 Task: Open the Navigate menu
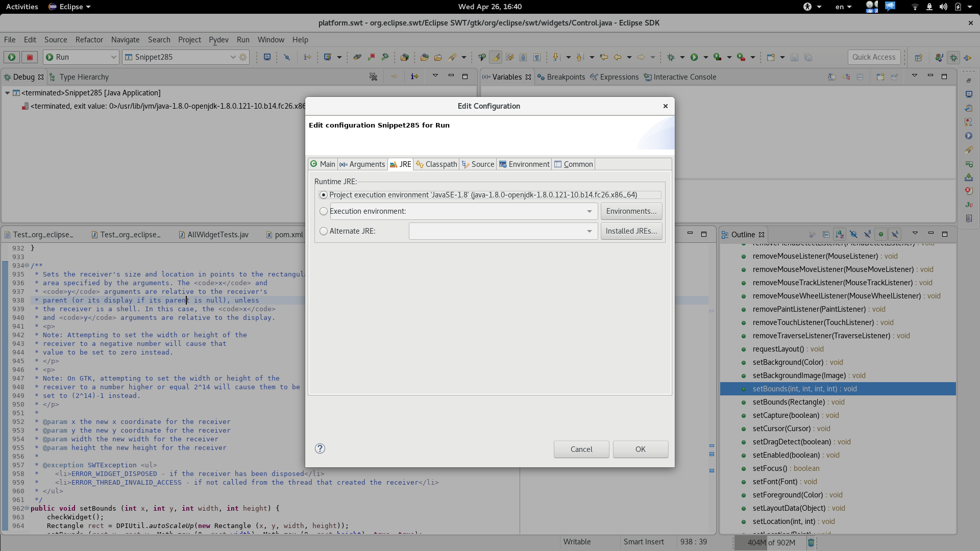[x=125, y=40]
